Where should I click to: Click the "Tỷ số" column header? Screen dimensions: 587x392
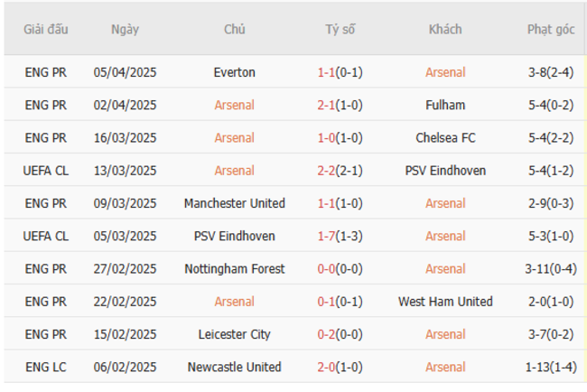click(x=340, y=29)
